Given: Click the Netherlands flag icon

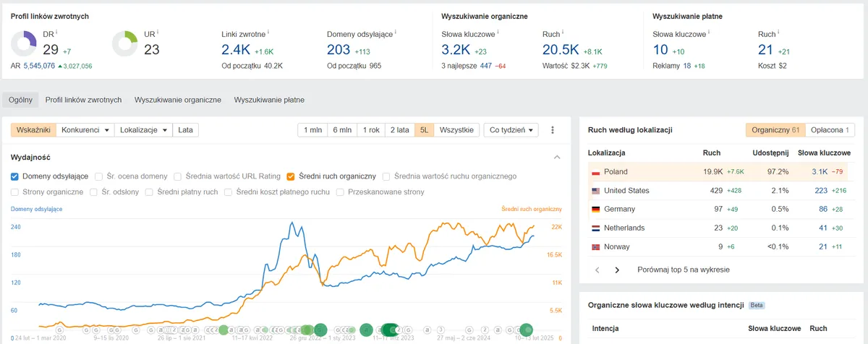Looking at the screenshot, I should [x=596, y=228].
